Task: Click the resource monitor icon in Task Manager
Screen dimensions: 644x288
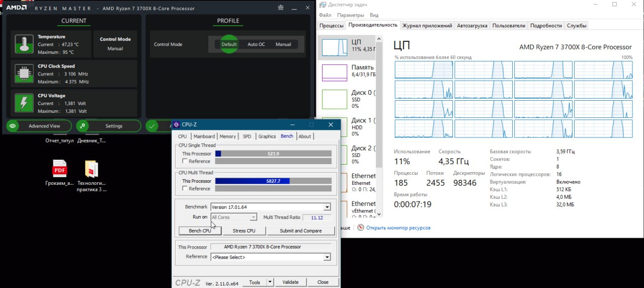Action: pos(360,228)
